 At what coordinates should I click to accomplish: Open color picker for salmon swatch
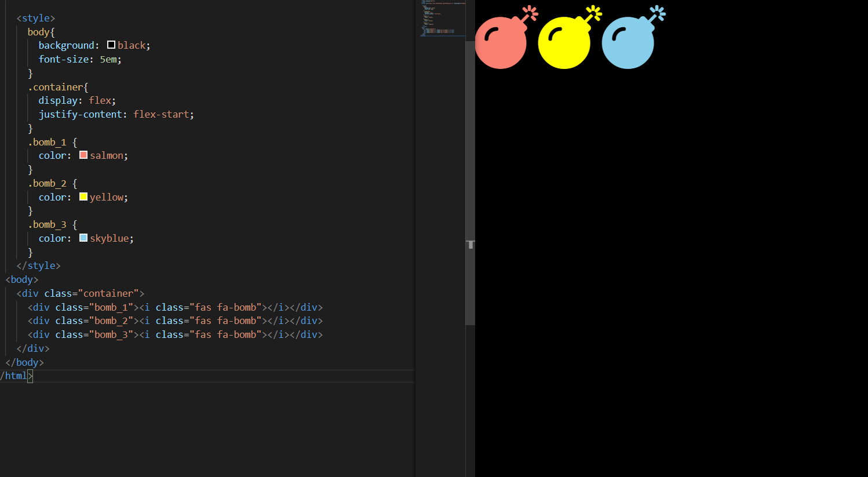[x=83, y=155]
